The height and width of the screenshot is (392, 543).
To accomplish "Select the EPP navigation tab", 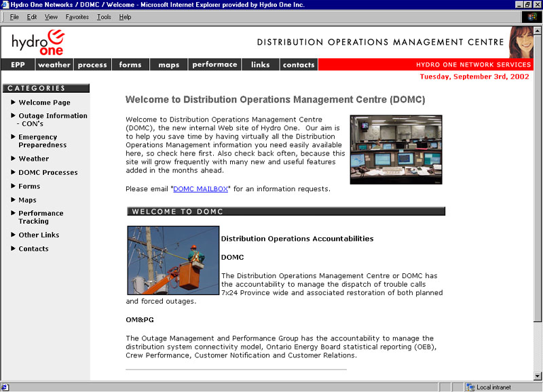I will click(x=18, y=64).
